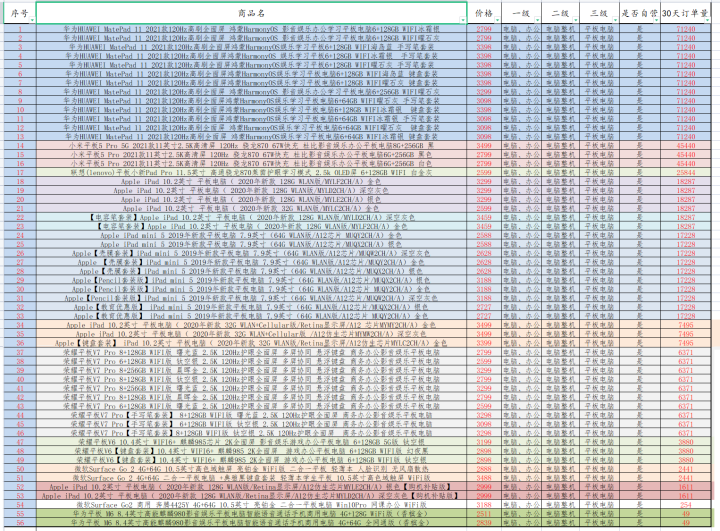Click price 2839 in row 56
Screen dimensions: 720x531
click(484, 523)
